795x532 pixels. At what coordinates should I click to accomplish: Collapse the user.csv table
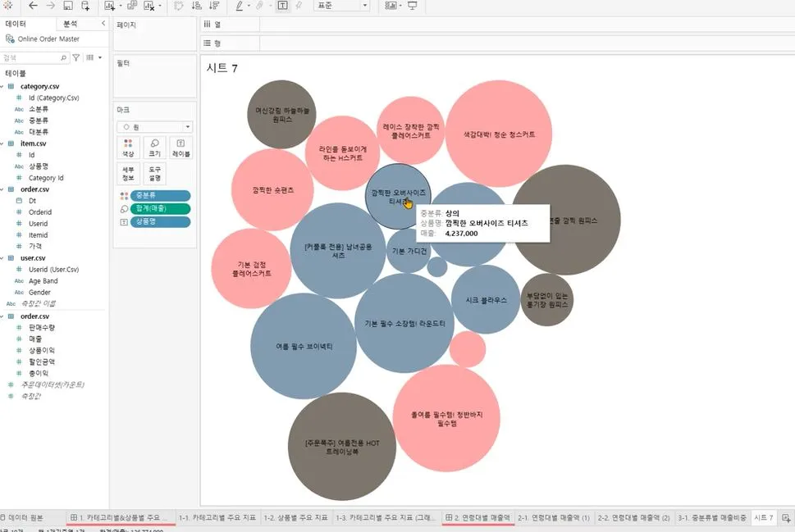(x=2, y=258)
